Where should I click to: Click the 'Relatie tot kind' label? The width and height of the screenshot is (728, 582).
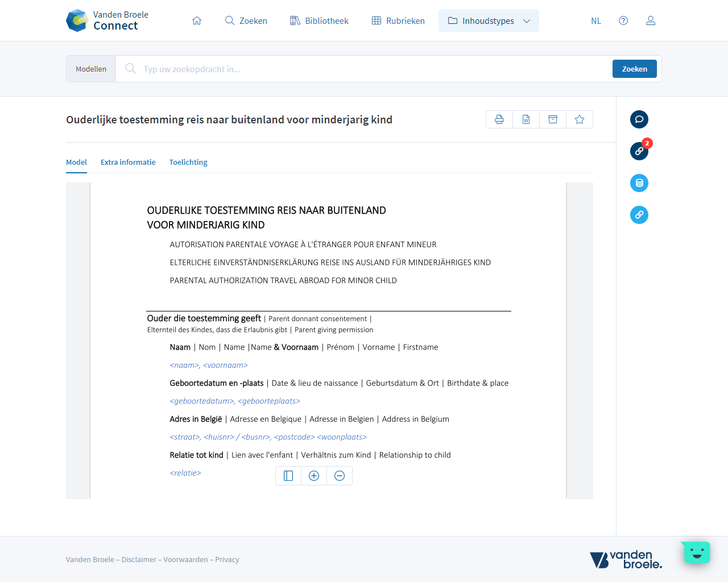click(196, 455)
